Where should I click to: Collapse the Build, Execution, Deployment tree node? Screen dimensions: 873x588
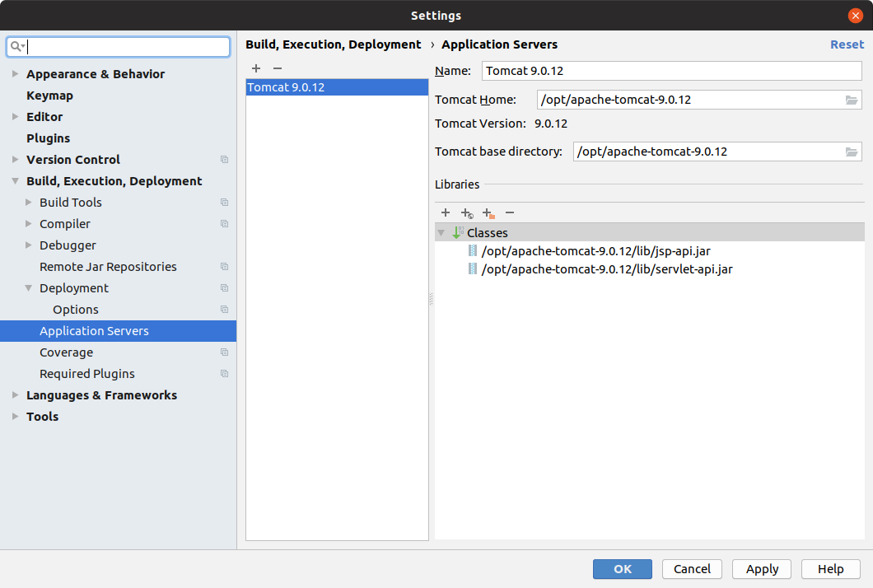(15, 180)
